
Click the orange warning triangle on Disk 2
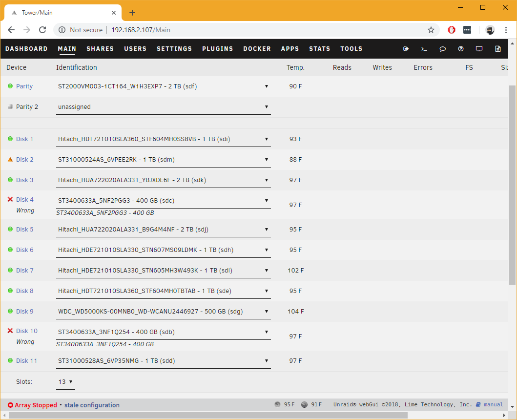10,160
